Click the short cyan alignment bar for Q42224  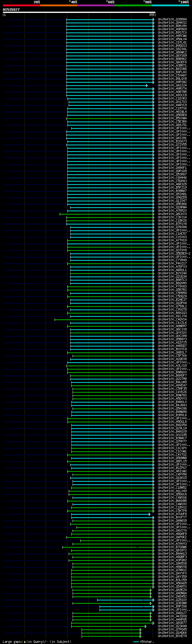pyautogui.click(x=107, y=86)
